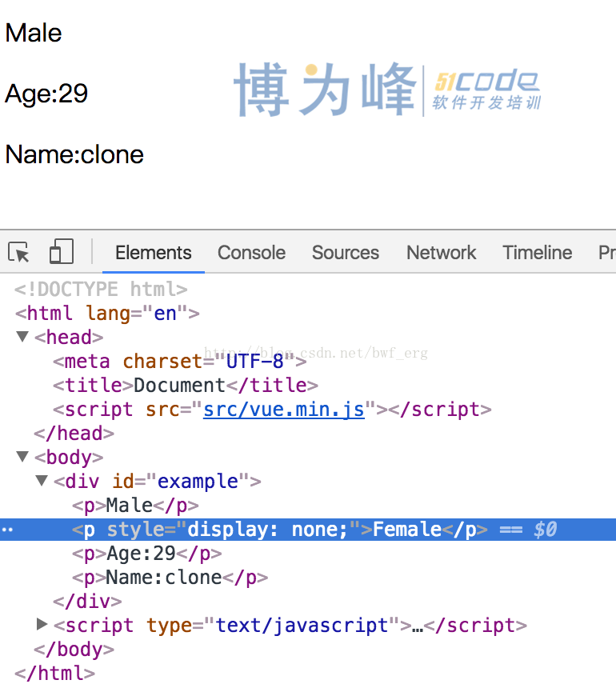
Task: Select the closing </html> tag
Action: pyautogui.click(x=55, y=673)
